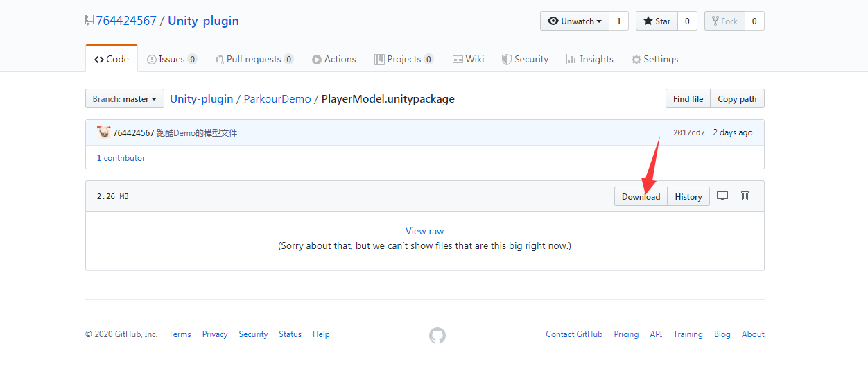
Task: Open Unity-plugin in the breadcrumb path
Action: pyautogui.click(x=202, y=98)
